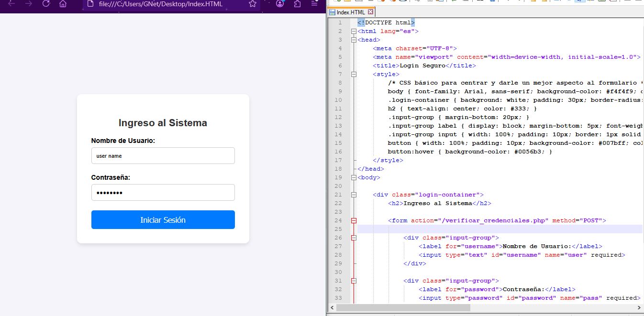
Task: Bookmark this page with the star icon
Action: (253, 4)
